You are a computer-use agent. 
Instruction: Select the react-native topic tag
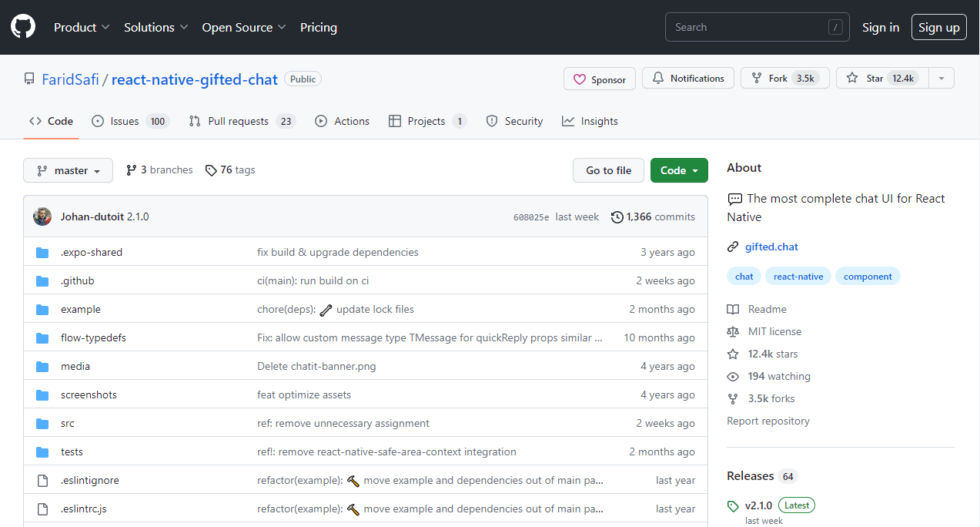[798, 277]
